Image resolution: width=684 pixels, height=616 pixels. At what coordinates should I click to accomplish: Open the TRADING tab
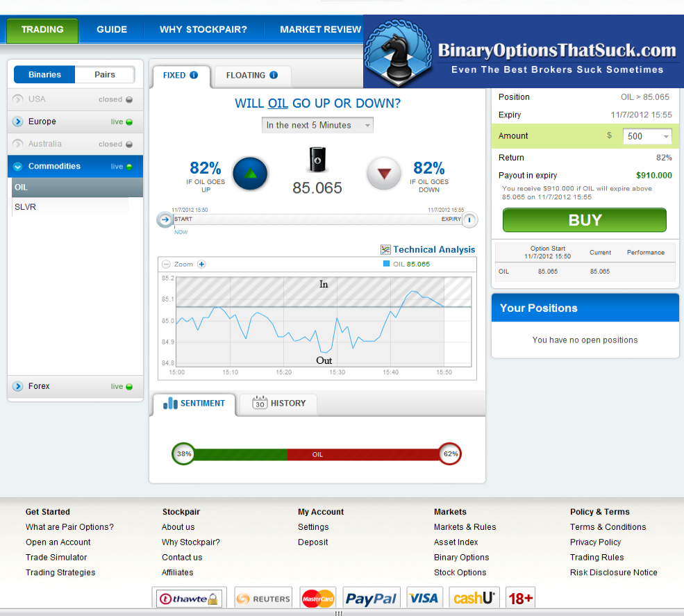[42, 30]
